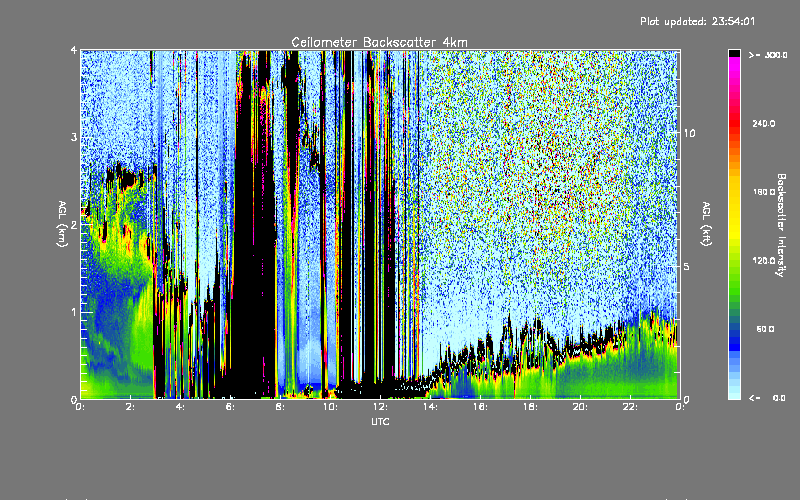Click the 'Backscatter Intensity' colorbar label
This screenshot has width=800, height=500.
(x=781, y=225)
